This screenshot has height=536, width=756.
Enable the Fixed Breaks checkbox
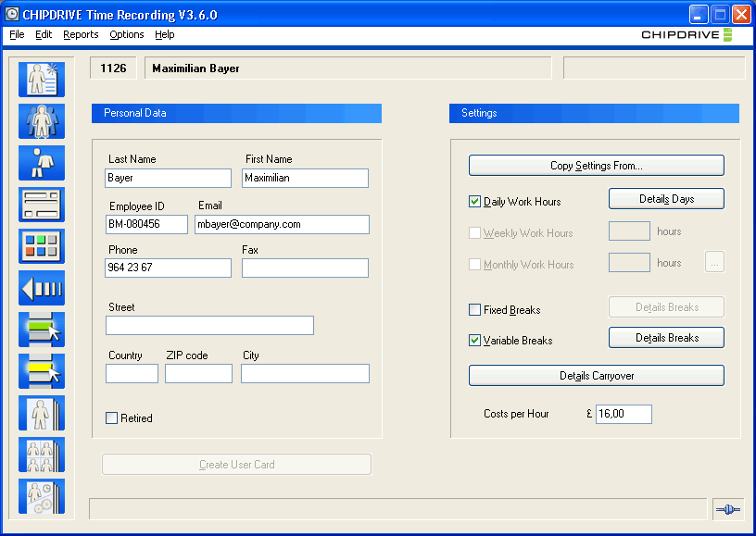tap(473, 309)
